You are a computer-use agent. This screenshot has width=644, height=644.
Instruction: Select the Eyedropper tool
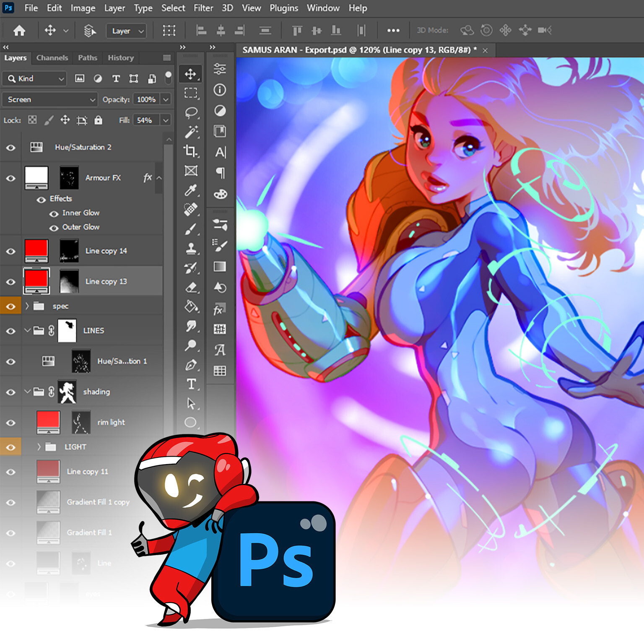pyautogui.click(x=191, y=190)
